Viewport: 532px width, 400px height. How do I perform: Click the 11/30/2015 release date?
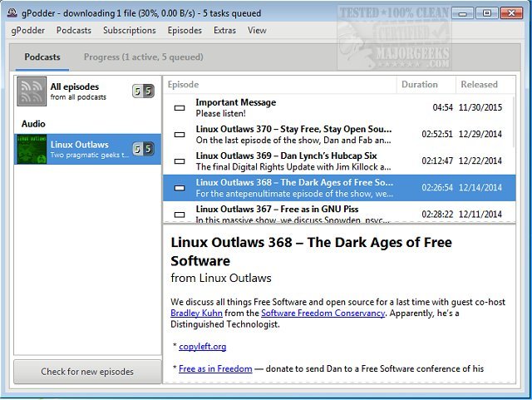[x=480, y=107]
